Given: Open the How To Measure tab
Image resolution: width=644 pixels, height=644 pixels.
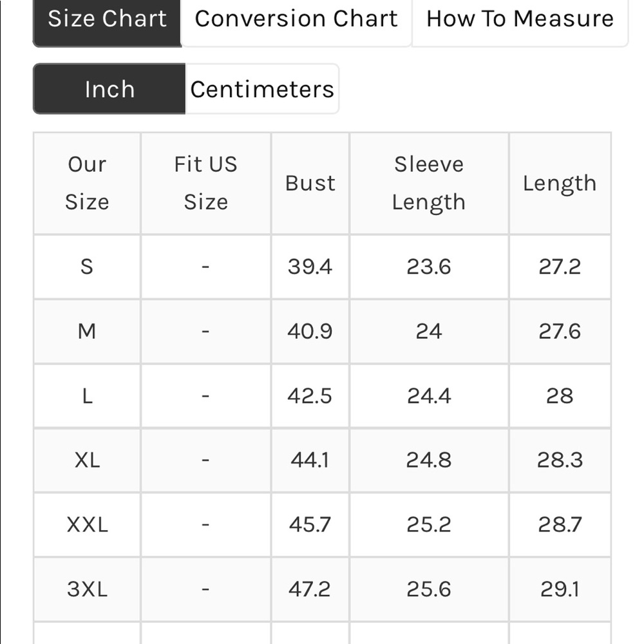Looking at the screenshot, I should click(x=520, y=19).
